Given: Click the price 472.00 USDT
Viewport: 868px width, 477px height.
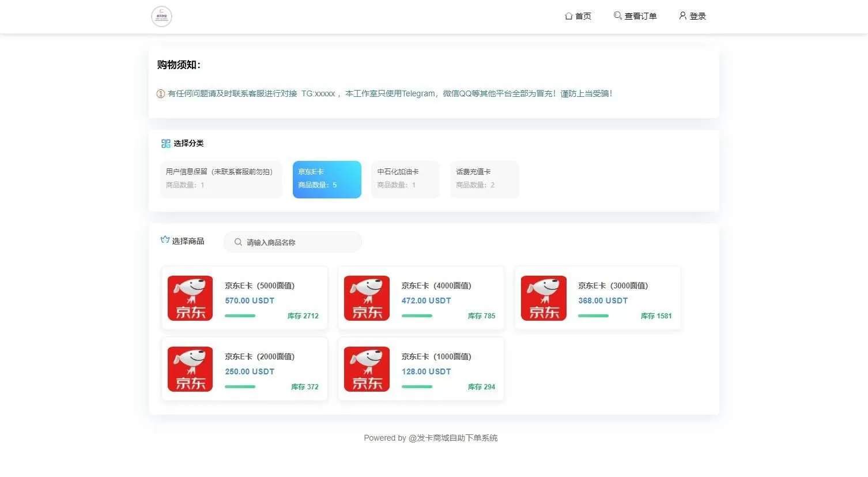Looking at the screenshot, I should coord(427,301).
